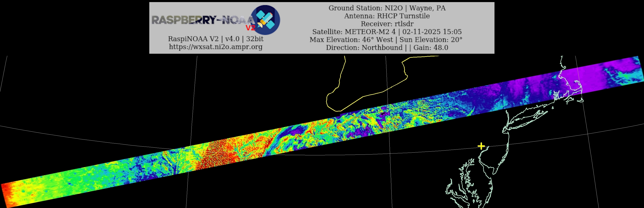Click the RASPBERRY-NOAA logo text
This screenshot has width=644, height=208.
pos(203,20)
